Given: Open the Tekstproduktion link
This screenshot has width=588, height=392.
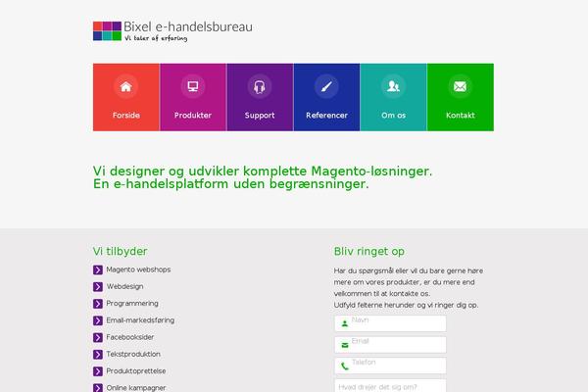Looking at the screenshot, I should [133, 354].
